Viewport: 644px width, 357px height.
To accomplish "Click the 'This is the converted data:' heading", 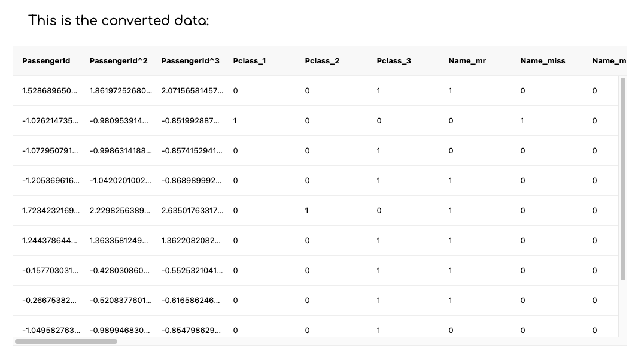I will [119, 20].
